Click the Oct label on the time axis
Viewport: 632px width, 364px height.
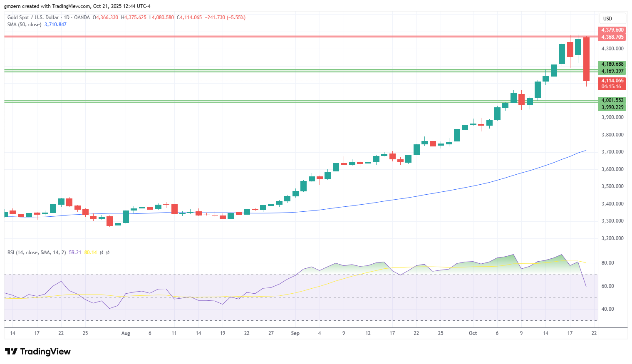click(473, 333)
